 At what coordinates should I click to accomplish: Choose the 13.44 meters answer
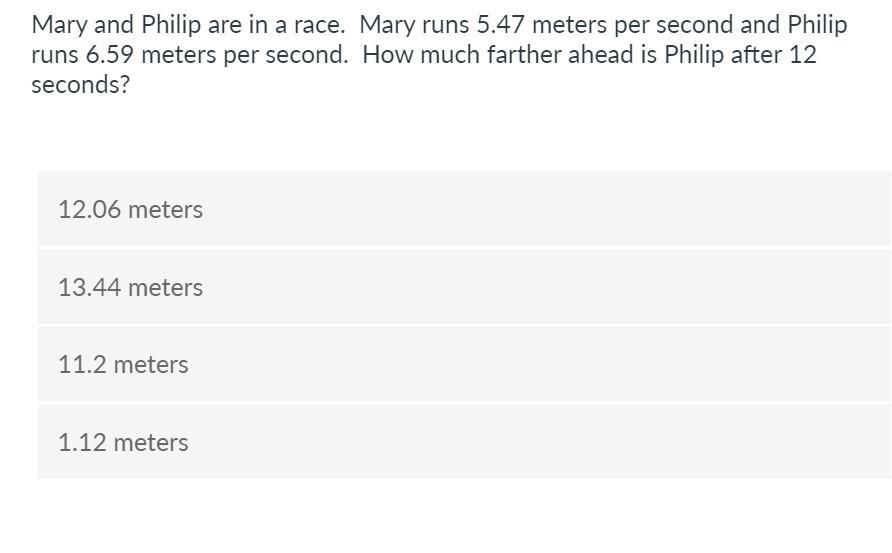tap(464, 287)
